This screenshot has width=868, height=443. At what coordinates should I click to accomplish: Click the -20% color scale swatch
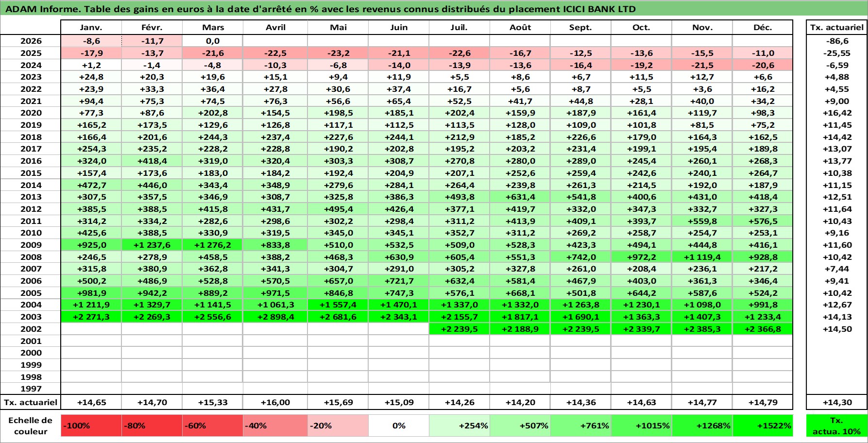pos(338,426)
